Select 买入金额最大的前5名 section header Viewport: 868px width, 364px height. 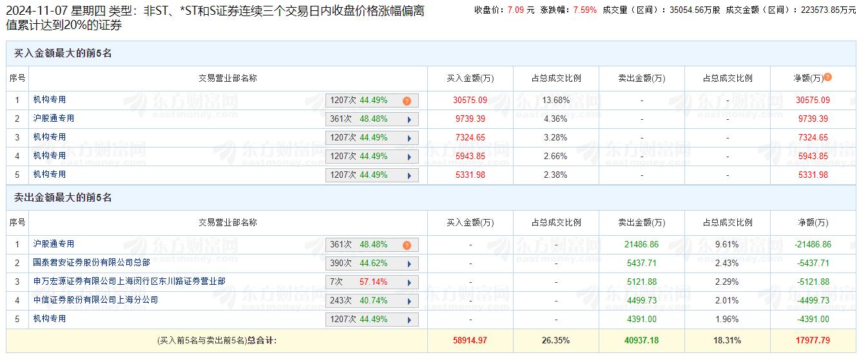click(x=63, y=53)
